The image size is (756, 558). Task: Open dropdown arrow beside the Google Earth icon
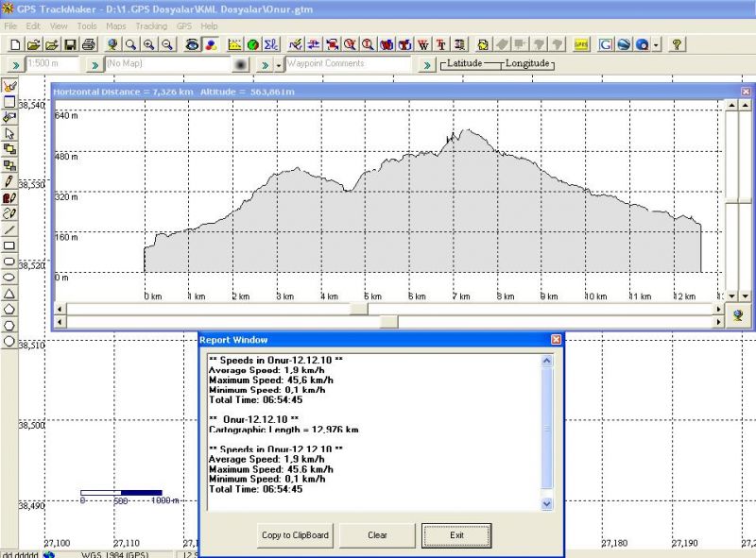click(657, 44)
